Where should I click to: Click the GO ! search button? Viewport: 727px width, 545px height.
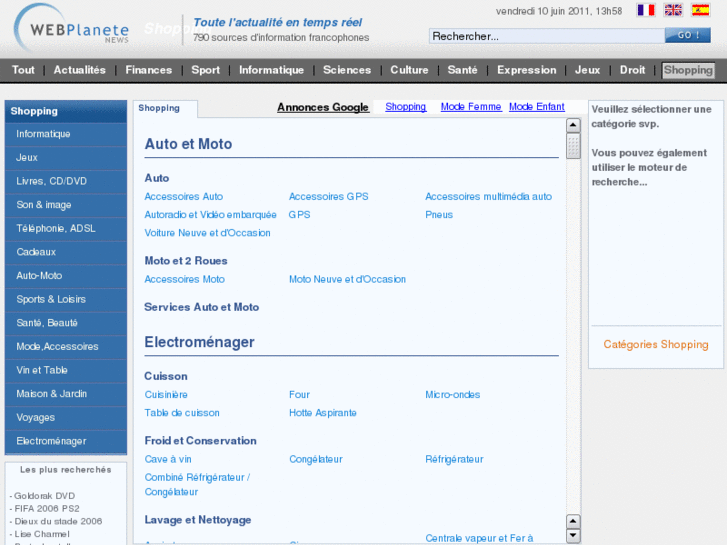click(688, 35)
